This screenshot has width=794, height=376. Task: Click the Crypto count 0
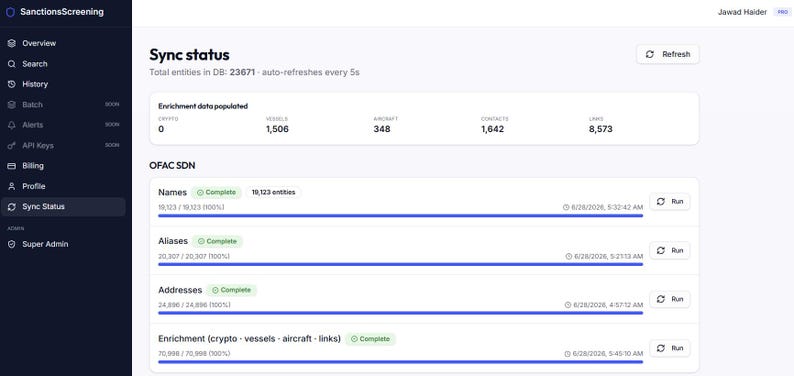point(161,129)
